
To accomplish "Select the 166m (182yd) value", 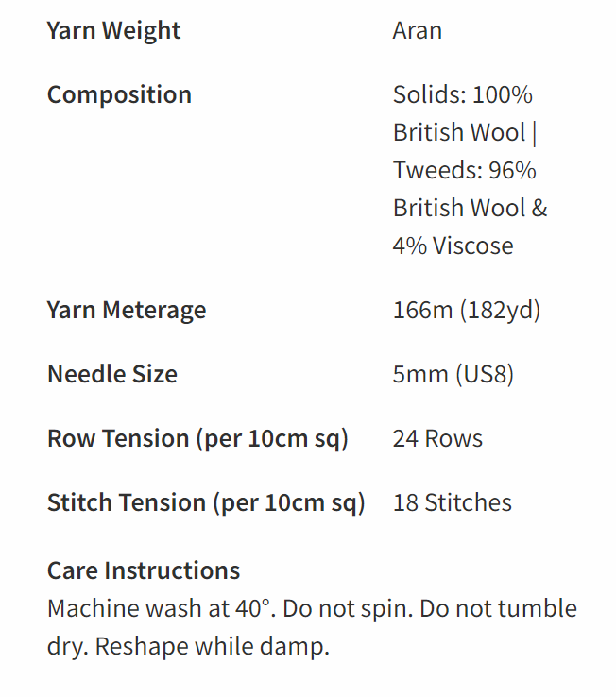I will 467,311.
